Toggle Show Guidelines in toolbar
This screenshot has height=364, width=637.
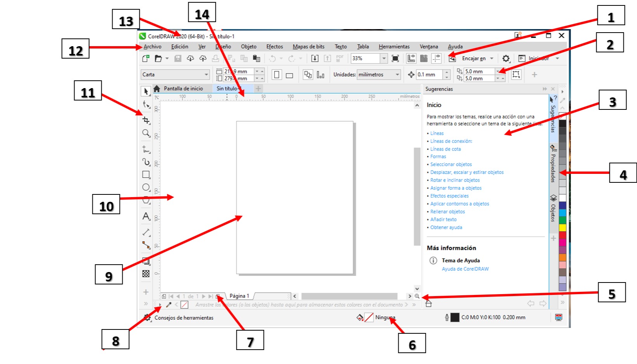coord(437,59)
